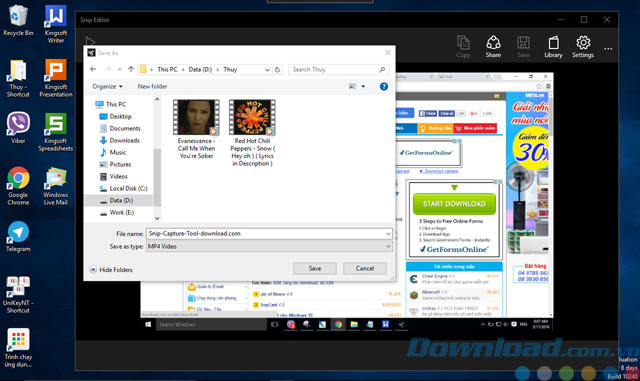This screenshot has height=381, width=640.
Task: Open the Trinh chay ung dung icon
Action: 18,348
